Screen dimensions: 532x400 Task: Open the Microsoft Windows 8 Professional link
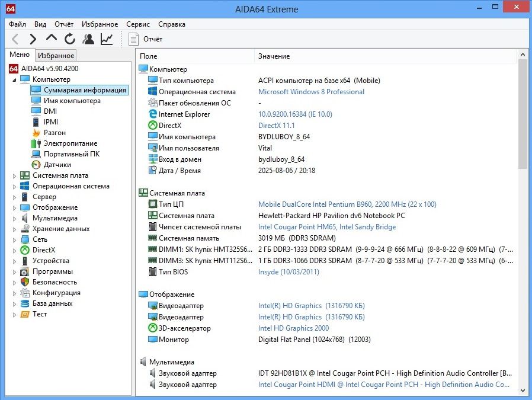pyautogui.click(x=311, y=92)
